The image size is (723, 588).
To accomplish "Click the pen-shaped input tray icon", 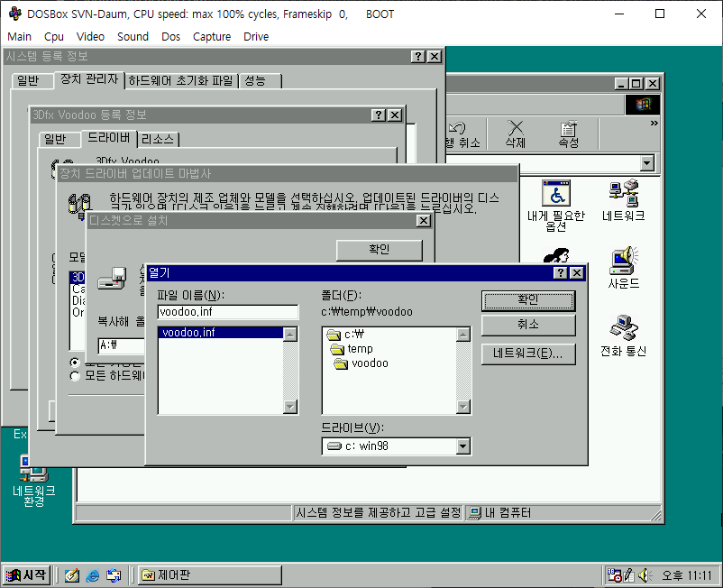I will point(628,575).
